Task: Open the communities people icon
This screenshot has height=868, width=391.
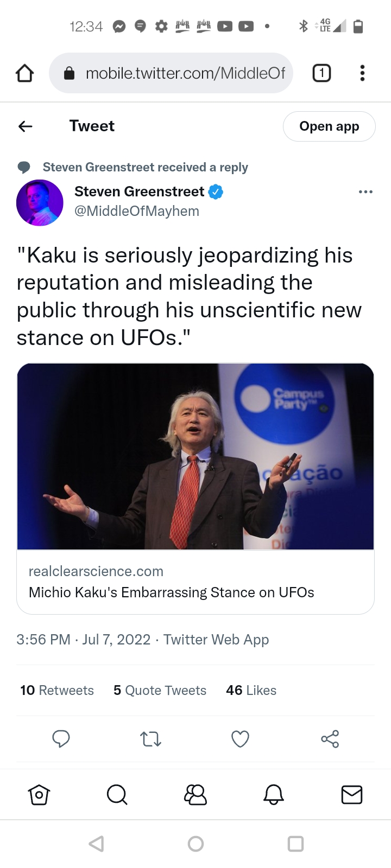Action: pyautogui.click(x=195, y=795)
